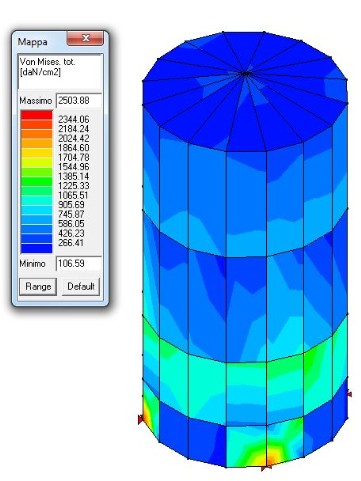Pick the dark blue swatch at legend bottom

[x=36, y=248]
